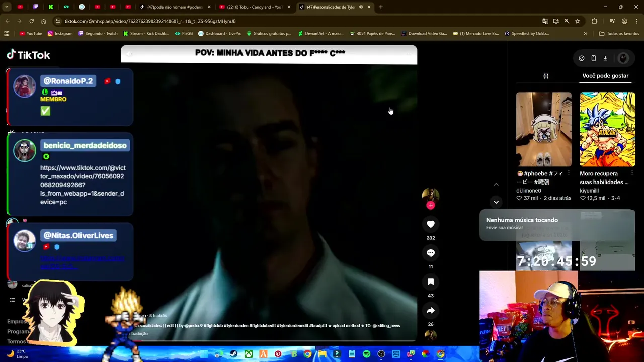644x362 pixels.
Task: Open the Stream - Kick Dashboard bookmark
Action: (146, 34)
